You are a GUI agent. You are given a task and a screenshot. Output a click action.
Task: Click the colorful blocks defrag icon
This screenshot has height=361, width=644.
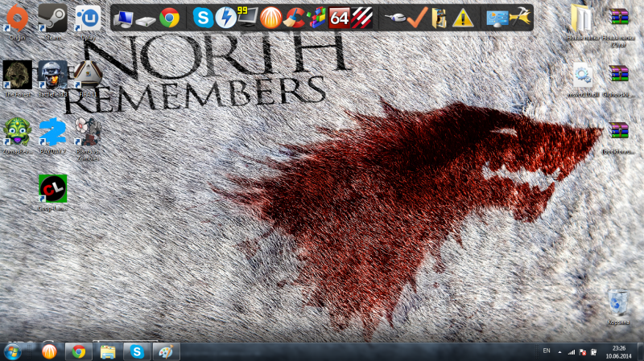(316, 18)
